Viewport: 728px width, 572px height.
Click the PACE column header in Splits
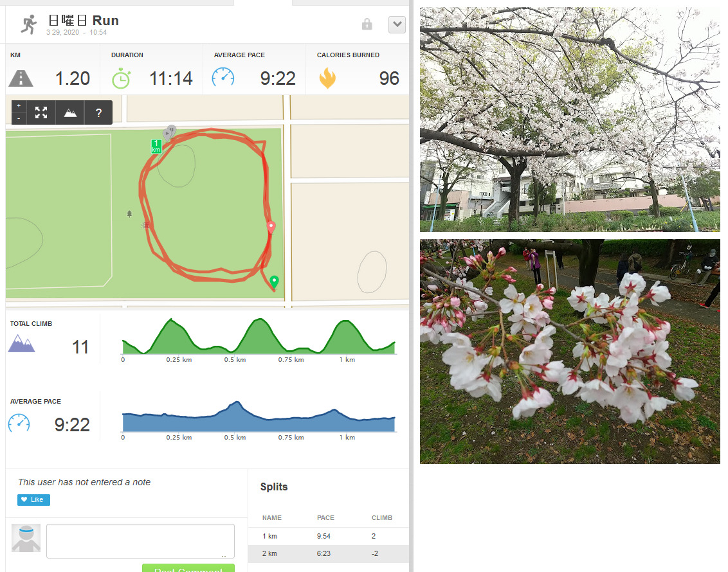point(325,518)
